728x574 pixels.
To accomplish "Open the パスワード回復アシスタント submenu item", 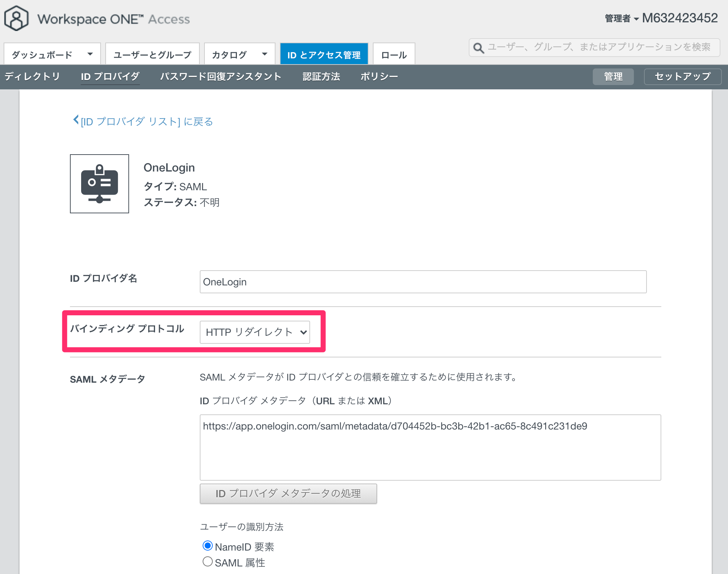I will 221,76.
